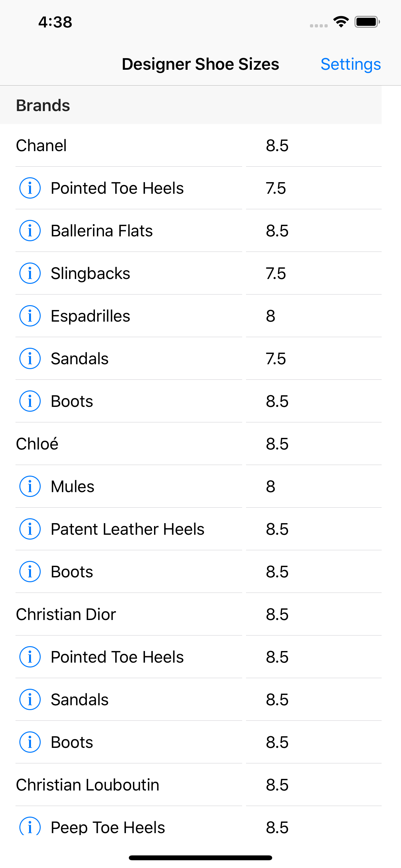Viewport: 401px width, 868px height.
Task: Select the Christian Dior Boots row label
Action: click(72, 742)
